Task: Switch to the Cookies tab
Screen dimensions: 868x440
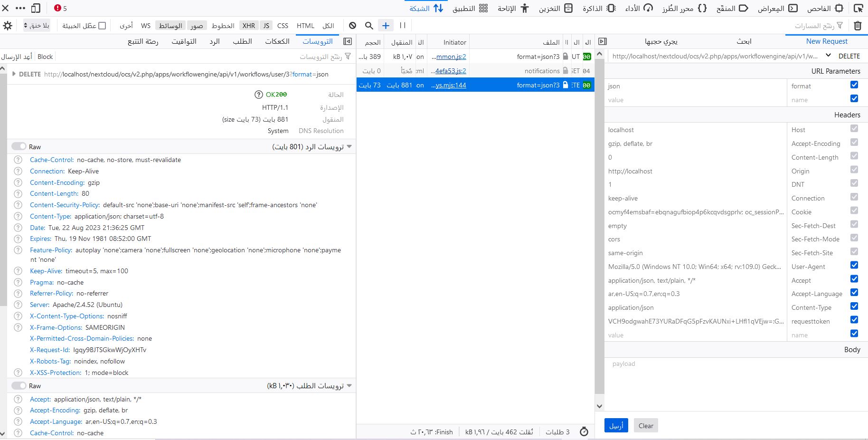Action: point(277,41)
